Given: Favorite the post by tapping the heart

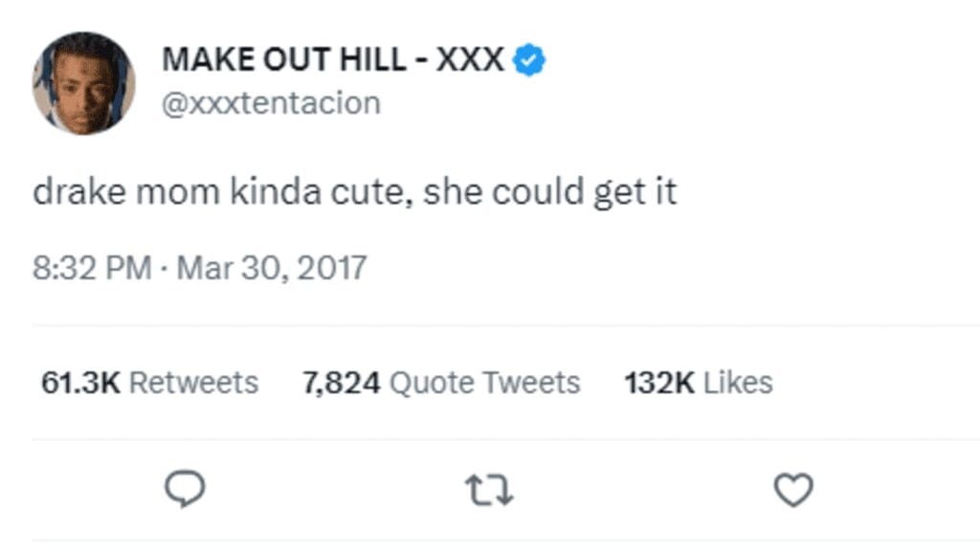Looking at the screenshot, I should click(793, 491).
